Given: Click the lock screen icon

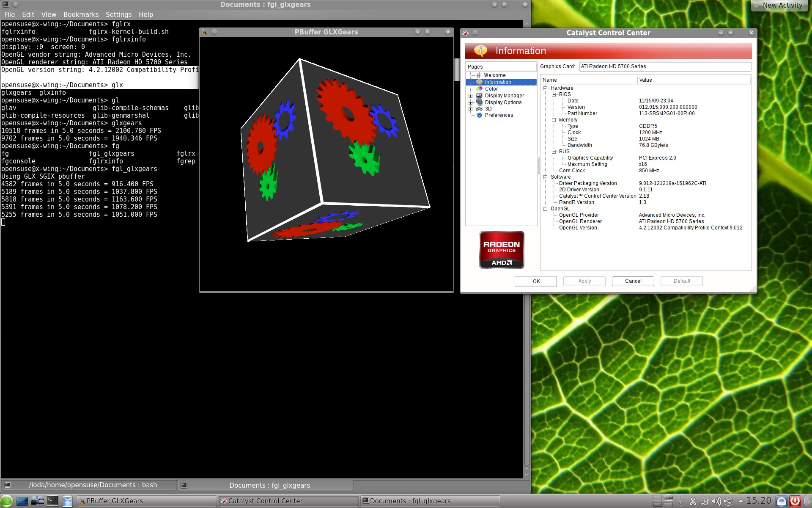Looking at the screenshot, I should tap(782, 502).
